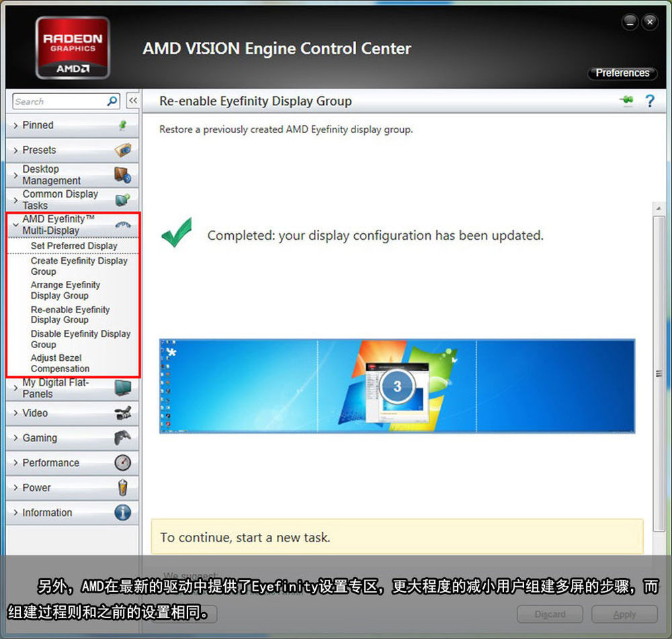Click the Information blue i icon
This screenshot has width=672, height=639.
[123, 512]
